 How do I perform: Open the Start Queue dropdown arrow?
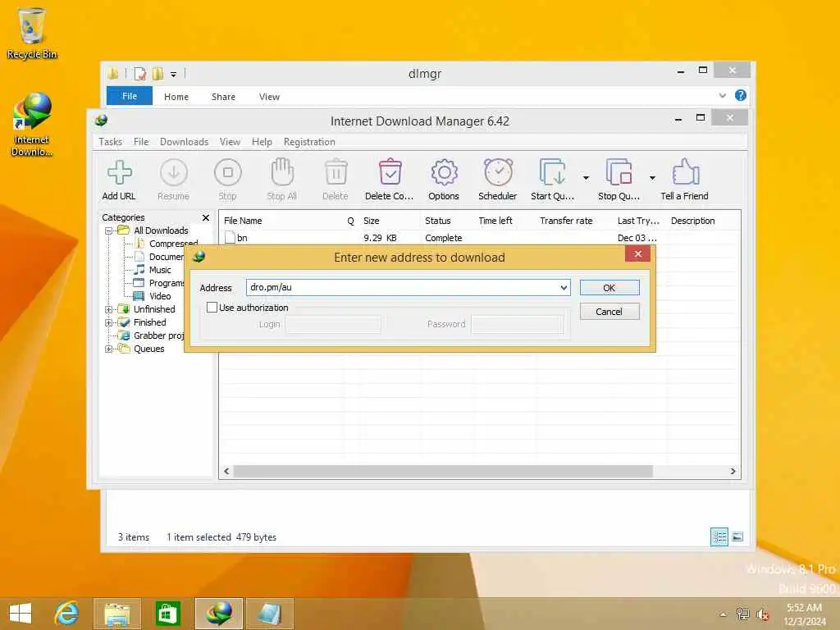pos(586,178)
